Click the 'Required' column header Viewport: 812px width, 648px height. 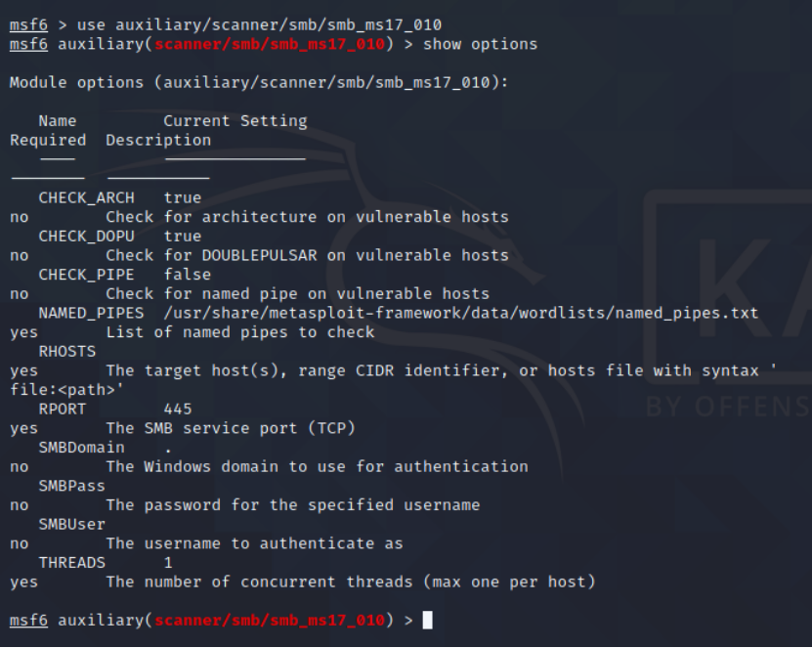[x=48, y=141]
